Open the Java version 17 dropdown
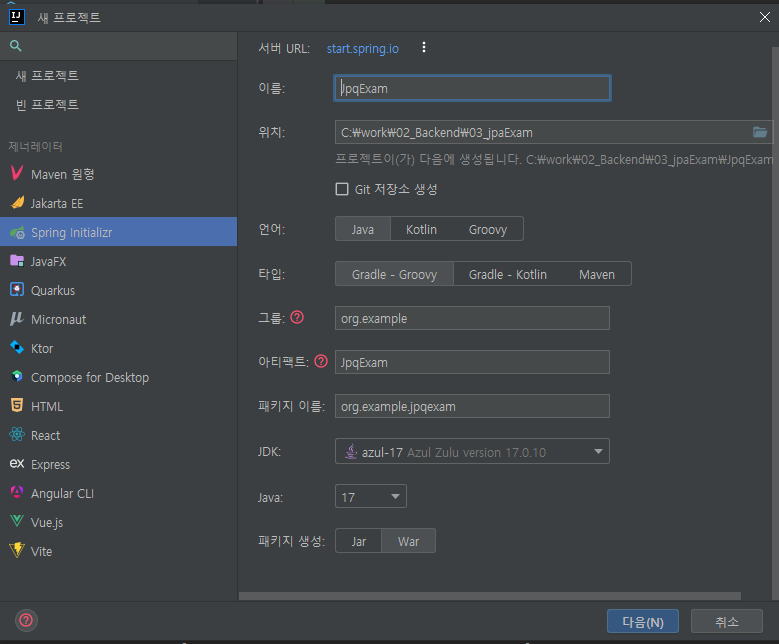Screen dimensions: 779x644 pyautogui.click(x=371, y=496)
